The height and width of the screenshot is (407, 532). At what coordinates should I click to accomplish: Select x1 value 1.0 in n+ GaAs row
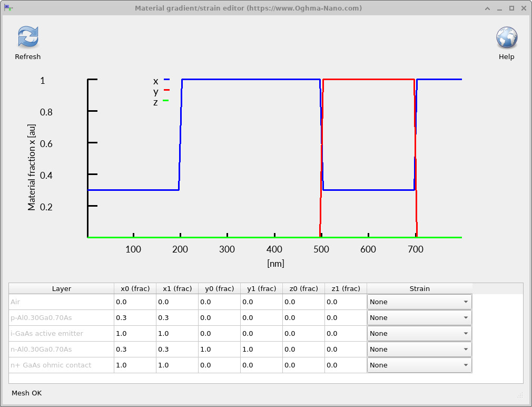177,365
